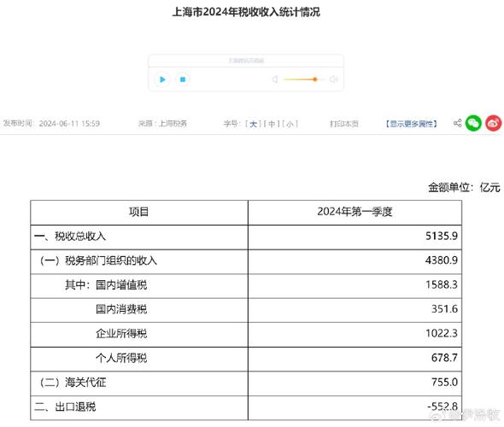Viewport: 504px width, 427px height.
Task: Select the 个人所得税 row label
Action: [x=121, y=358]
